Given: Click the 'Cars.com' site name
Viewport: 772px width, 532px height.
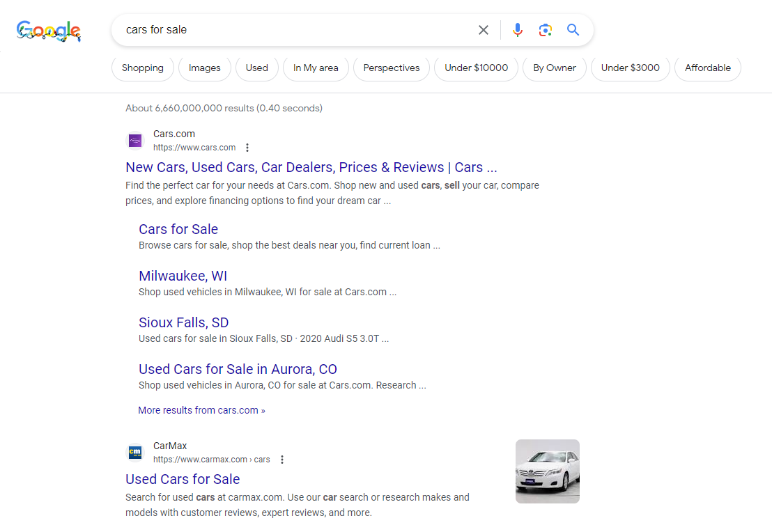Looking at the screenshot, I should pos(173,134).
